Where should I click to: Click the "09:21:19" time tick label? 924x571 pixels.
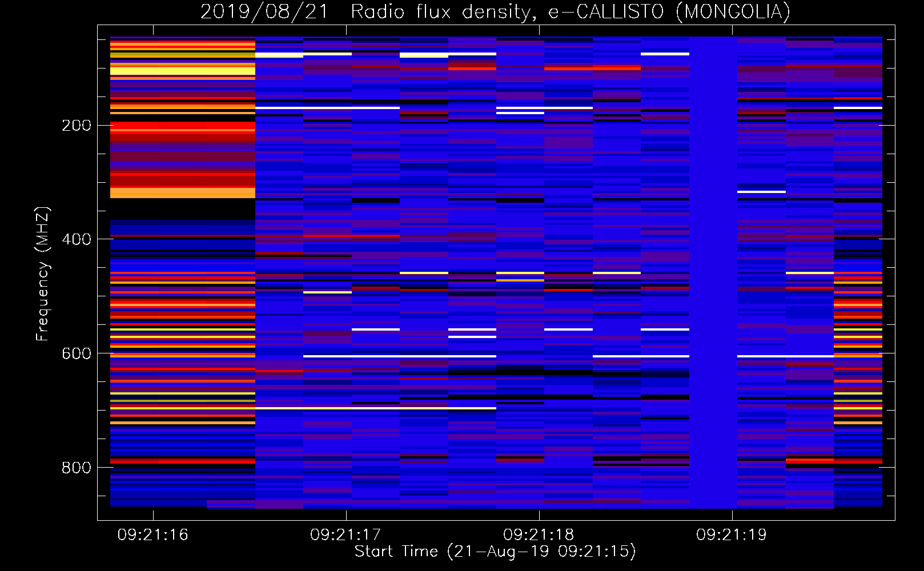tap(732, 534)
